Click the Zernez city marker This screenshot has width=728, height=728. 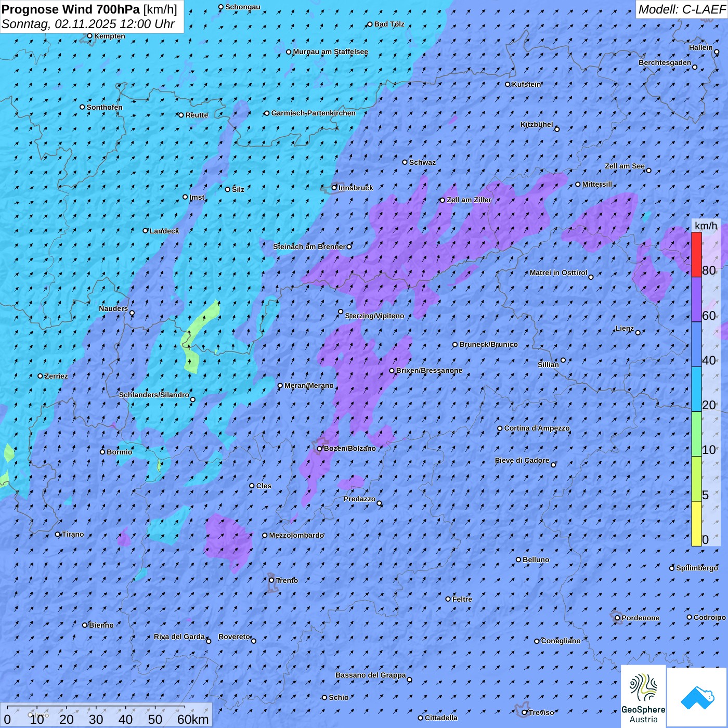coord(41,376)
